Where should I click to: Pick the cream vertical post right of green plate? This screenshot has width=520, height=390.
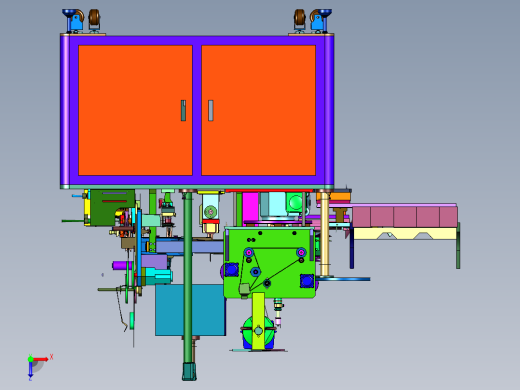325,233
